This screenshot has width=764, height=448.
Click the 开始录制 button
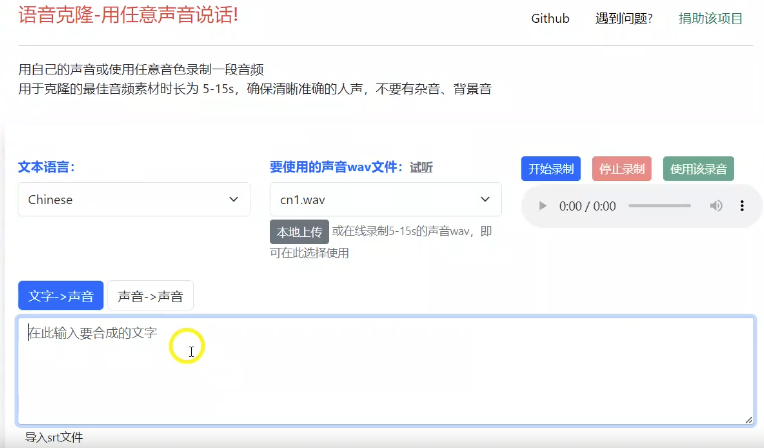point(551,169)
